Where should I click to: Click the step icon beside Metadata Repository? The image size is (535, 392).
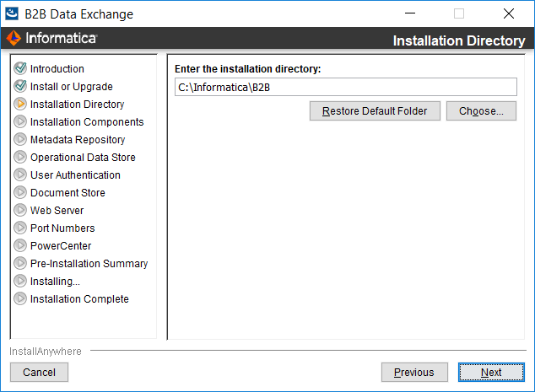pos(20,139)
